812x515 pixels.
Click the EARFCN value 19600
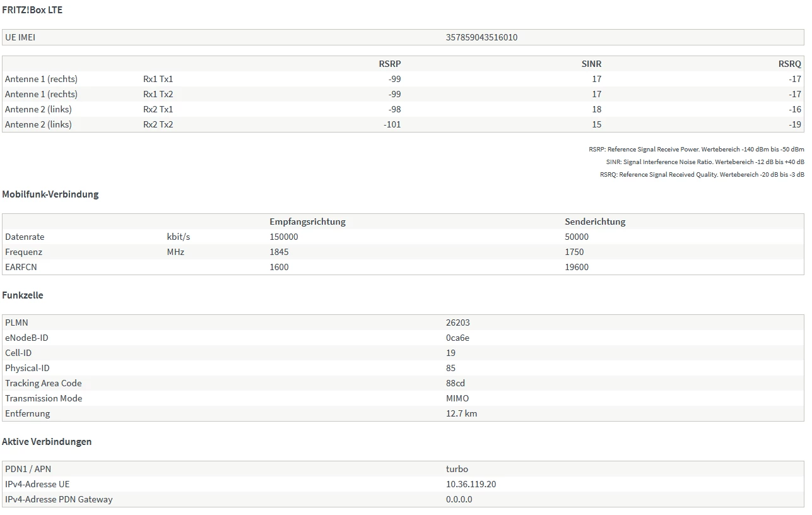coord(577,267)
